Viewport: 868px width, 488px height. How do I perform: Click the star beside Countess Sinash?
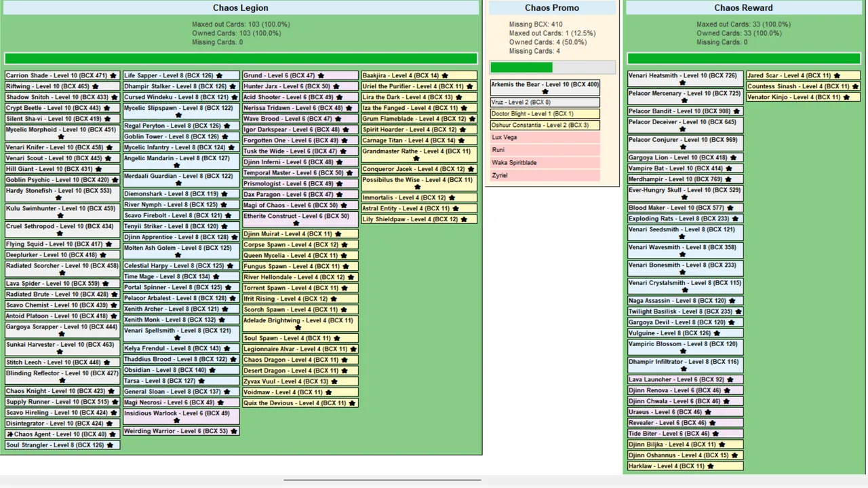tap(856, 87)
